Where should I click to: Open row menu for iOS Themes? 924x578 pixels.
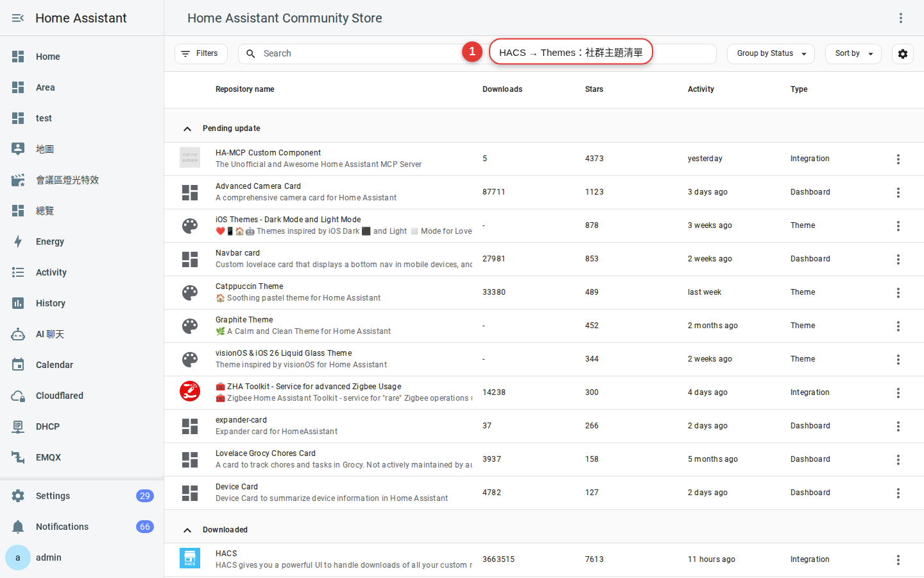[x=898, y=226]
